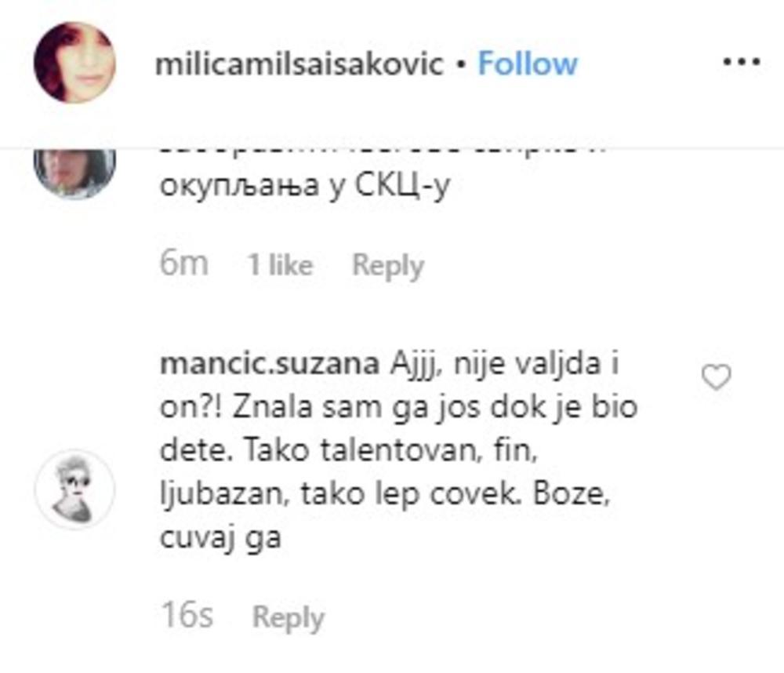The height and width of the screenshot is (673, 784).
Task: Open the 16s timestamp permalink
Action: point(187,615)
